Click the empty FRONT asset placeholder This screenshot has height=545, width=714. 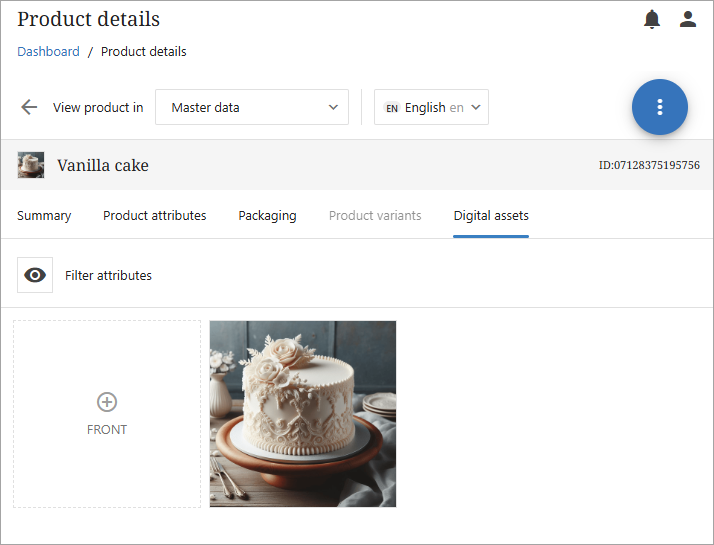(x=107, y=460)
